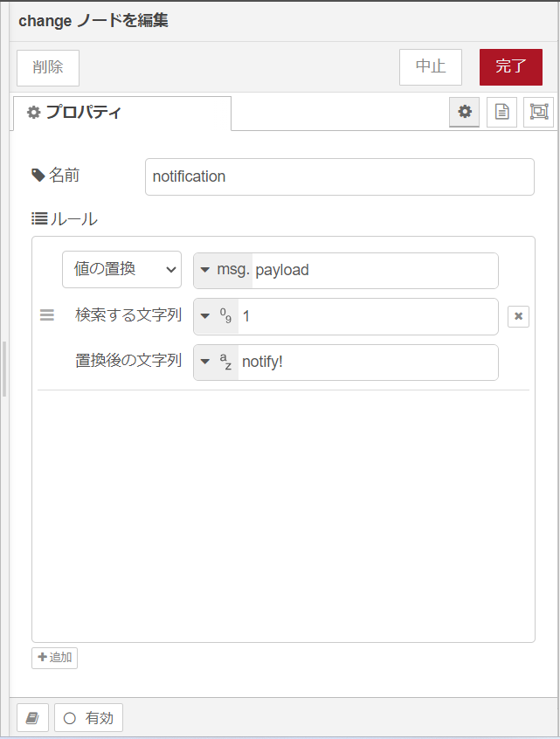The width and height of the screenshot is (560, 739).
Task: Edit the payload property field
Action: click(x=375, y=271)
